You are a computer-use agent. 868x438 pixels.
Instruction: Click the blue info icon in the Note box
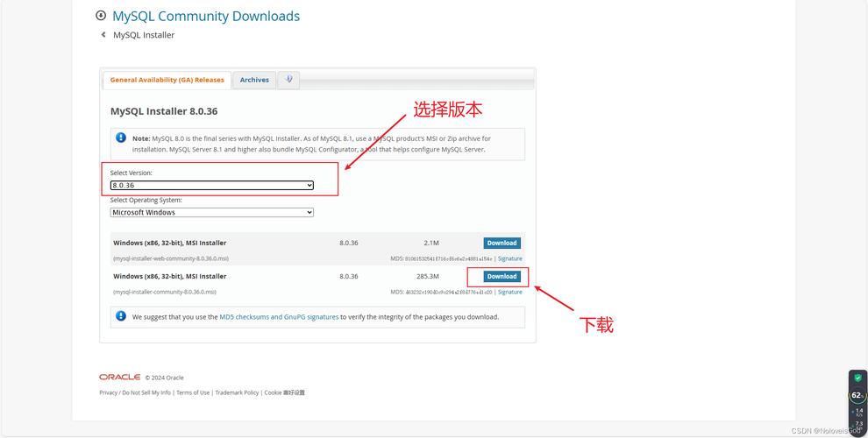point(121,138)
